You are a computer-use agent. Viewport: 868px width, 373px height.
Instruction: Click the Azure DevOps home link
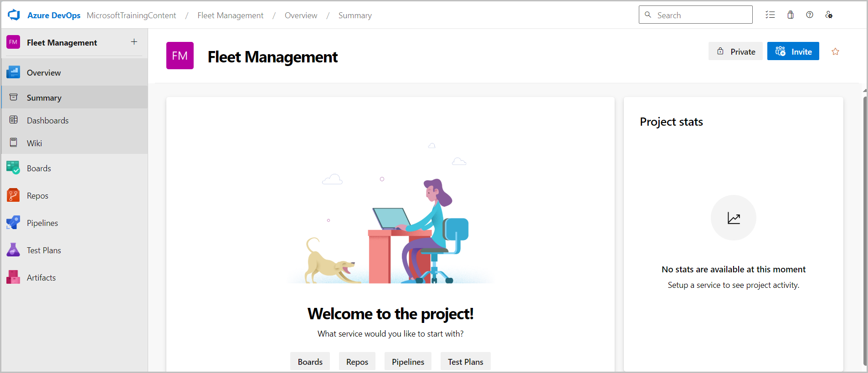(54, 15)
